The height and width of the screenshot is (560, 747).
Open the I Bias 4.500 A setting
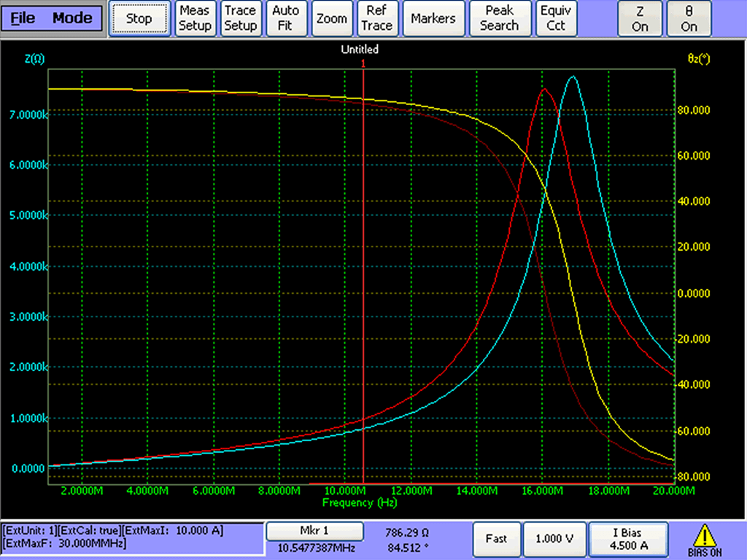628,539
